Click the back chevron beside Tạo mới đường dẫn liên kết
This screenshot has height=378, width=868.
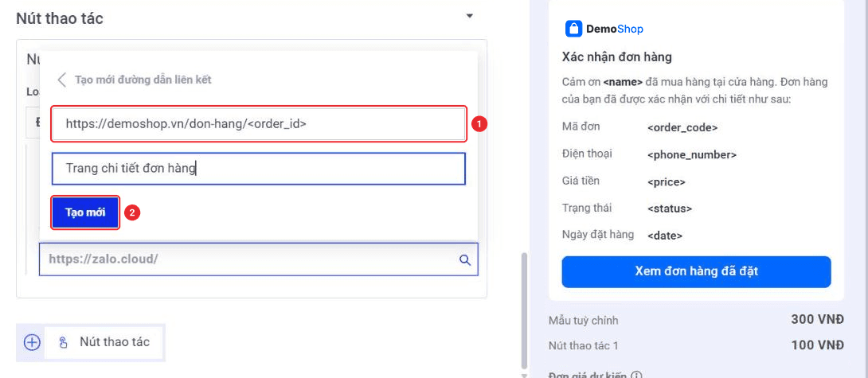pos(62,80)
